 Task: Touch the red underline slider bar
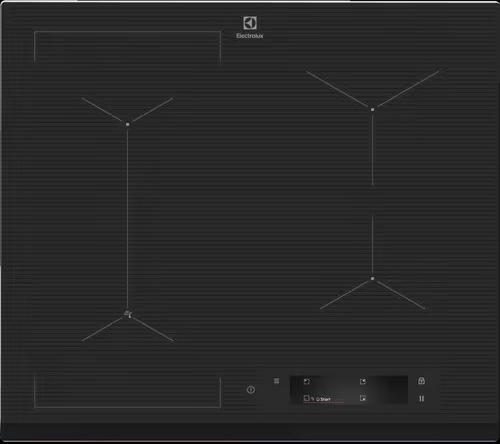coord(323,403)
